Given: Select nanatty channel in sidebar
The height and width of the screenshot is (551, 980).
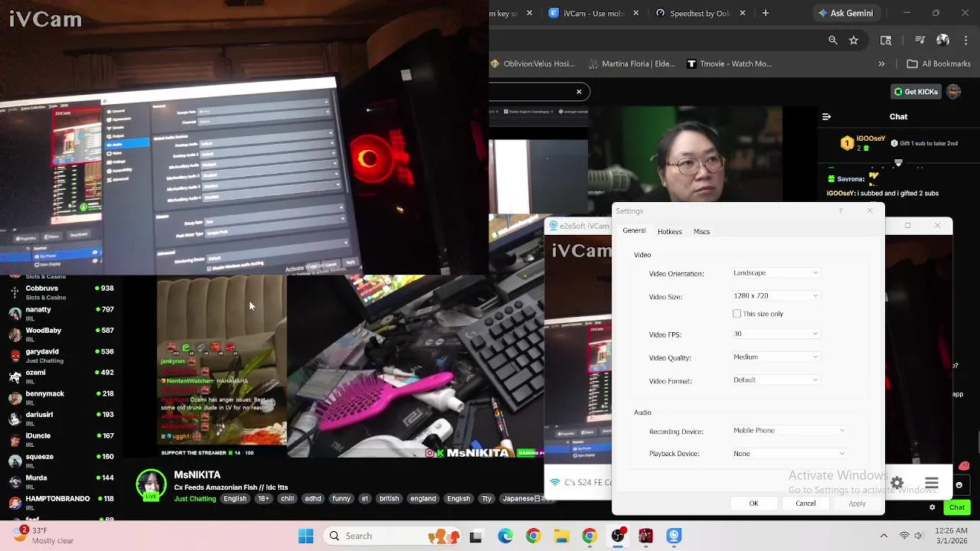Looking at the screenshot, I should pyautogui.click(x=63, y=314).
